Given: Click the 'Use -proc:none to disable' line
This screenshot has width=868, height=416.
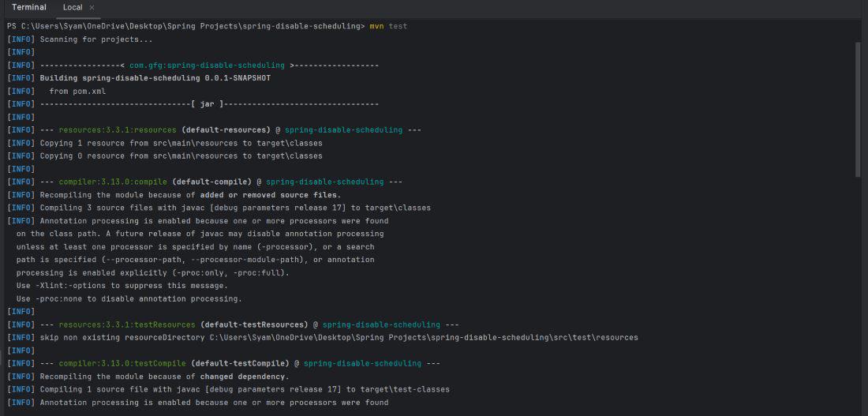Looking at the screenshot, I should pos(129,298).
